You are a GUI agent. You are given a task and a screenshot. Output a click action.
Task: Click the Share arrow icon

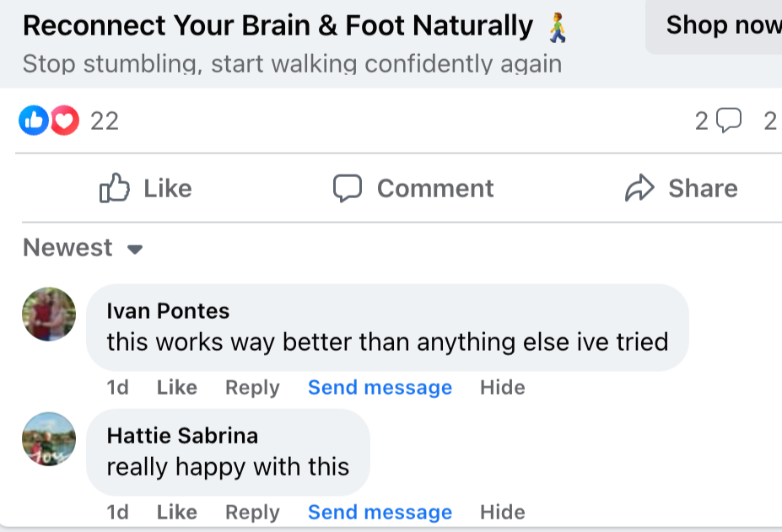coord(639,188)
